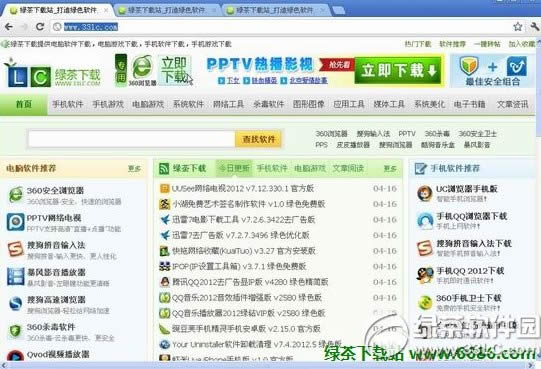Open the 杀毒软件 navigation category
The image size is (541, 369).
[269, 104]
